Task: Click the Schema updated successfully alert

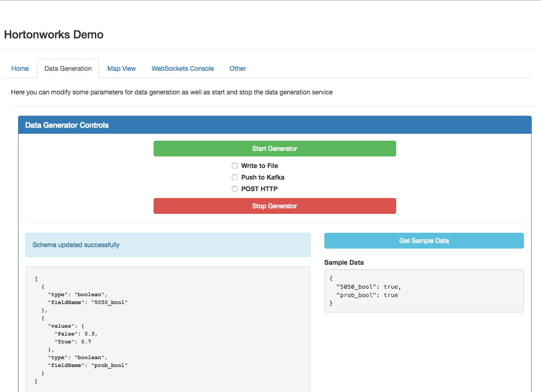Action: (x=168, y=245)
